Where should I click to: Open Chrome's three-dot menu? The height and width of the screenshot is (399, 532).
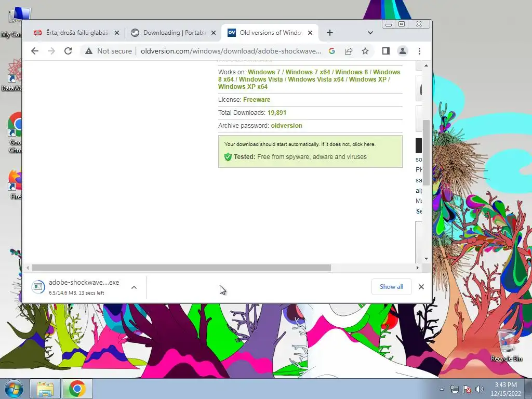pos(419,51)
